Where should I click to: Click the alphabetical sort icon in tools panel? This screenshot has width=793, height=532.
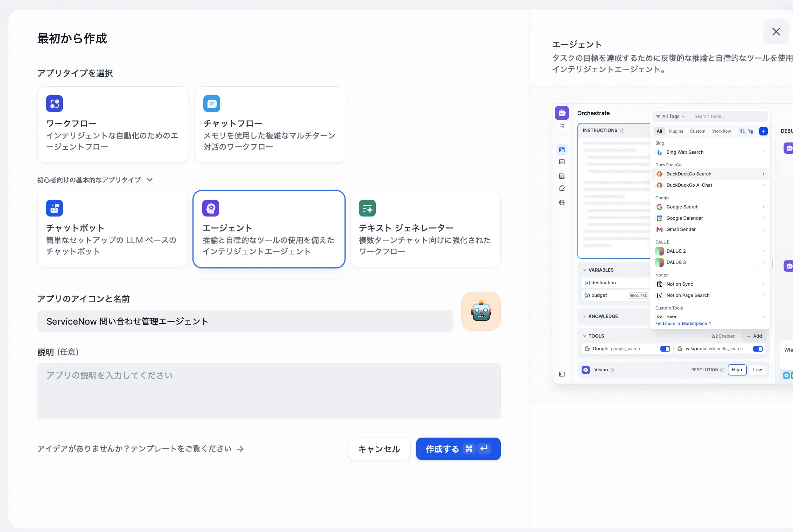click(742, 131)
